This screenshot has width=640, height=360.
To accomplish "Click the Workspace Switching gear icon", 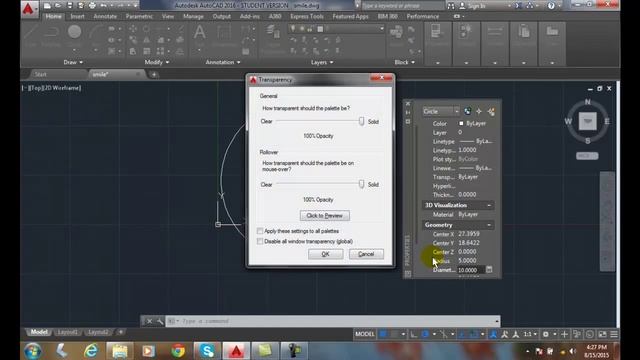I will point(546,334).
